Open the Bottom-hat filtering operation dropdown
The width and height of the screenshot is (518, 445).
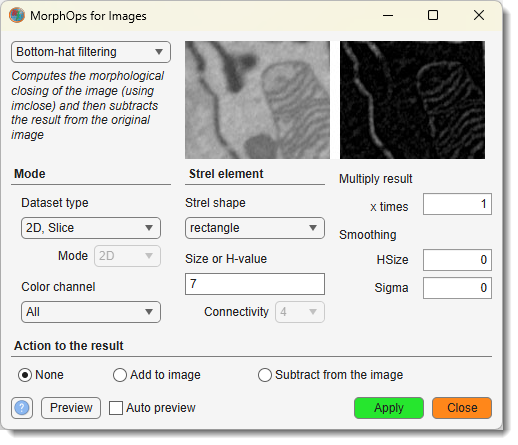click(91, 52)
